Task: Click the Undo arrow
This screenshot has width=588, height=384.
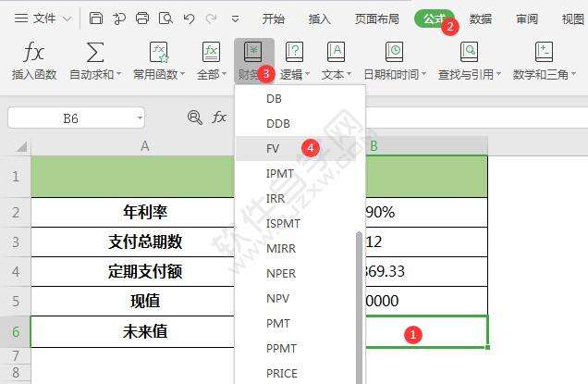Action: (x=189, y=19)
